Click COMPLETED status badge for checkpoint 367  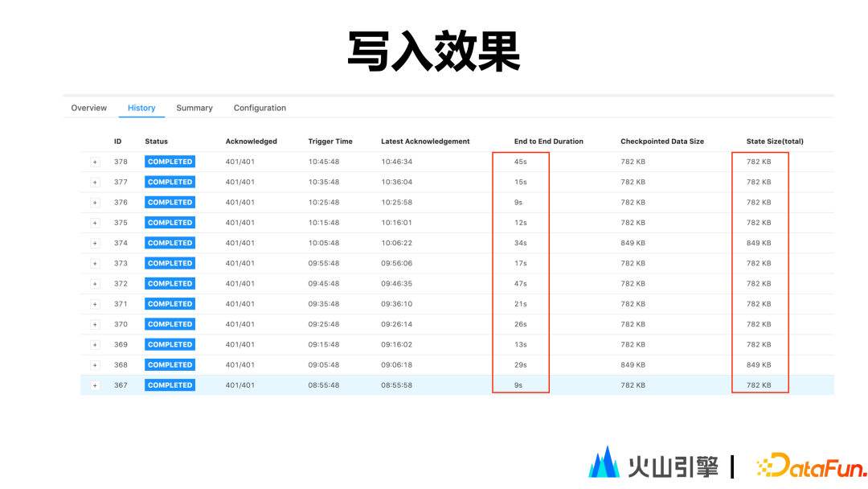pyautogui.click(x=170, y=385)
